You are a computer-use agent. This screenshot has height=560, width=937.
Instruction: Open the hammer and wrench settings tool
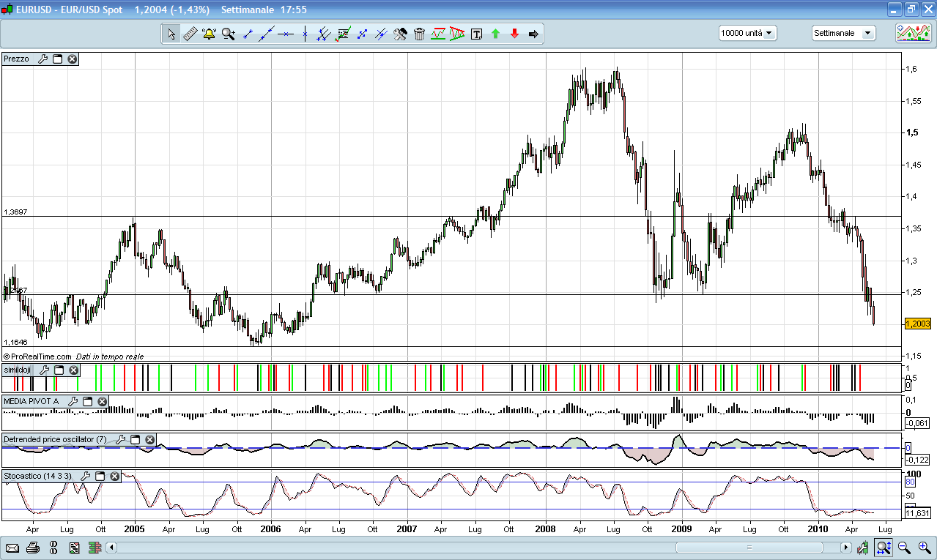(x=400, y=34)
